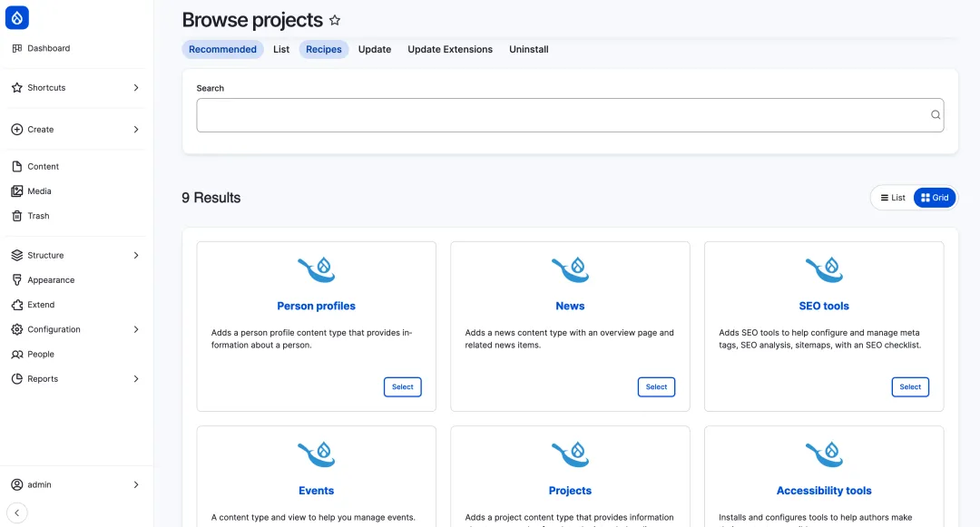Enable Grid view for the results

pos(935,197)
